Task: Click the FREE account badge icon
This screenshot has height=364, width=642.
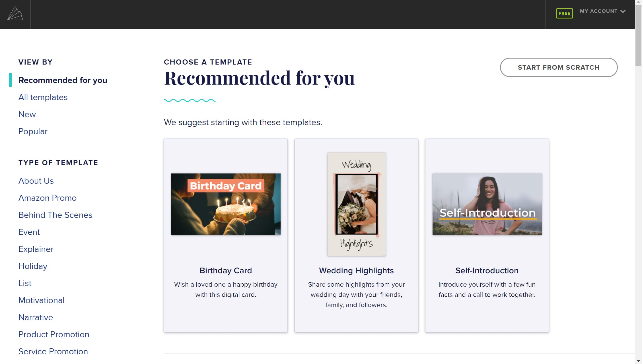Action: (565, 13)
